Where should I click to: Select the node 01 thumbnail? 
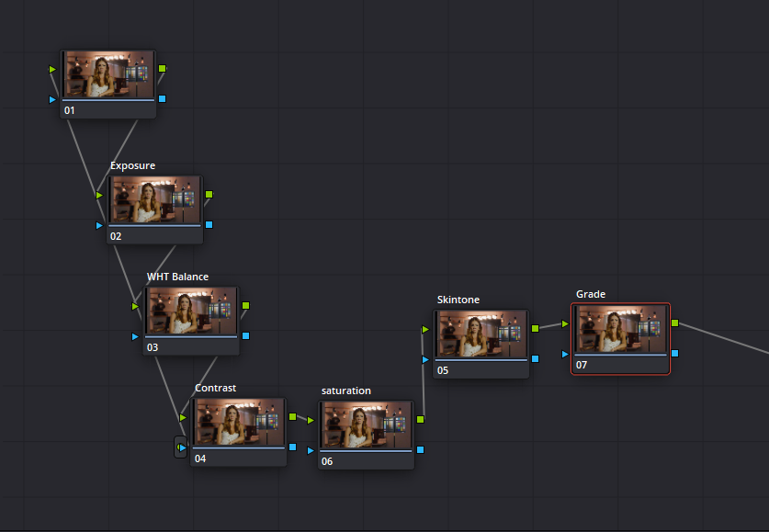tap(107, 74)
